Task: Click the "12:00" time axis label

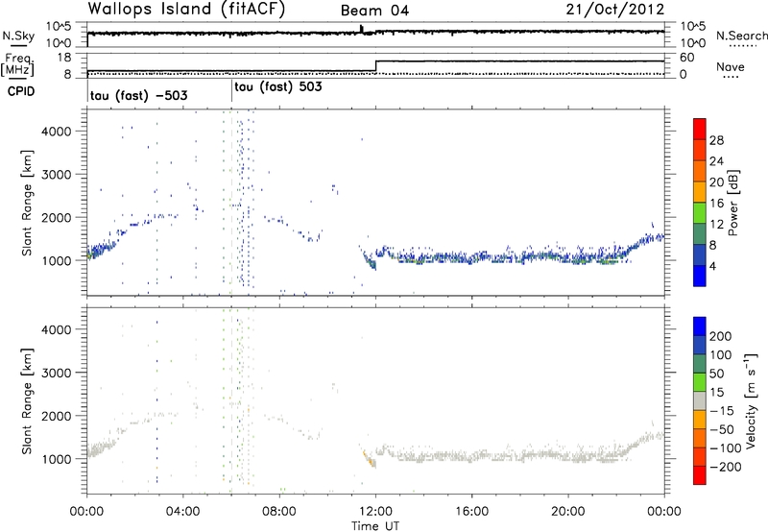Action: pos(375,512)
